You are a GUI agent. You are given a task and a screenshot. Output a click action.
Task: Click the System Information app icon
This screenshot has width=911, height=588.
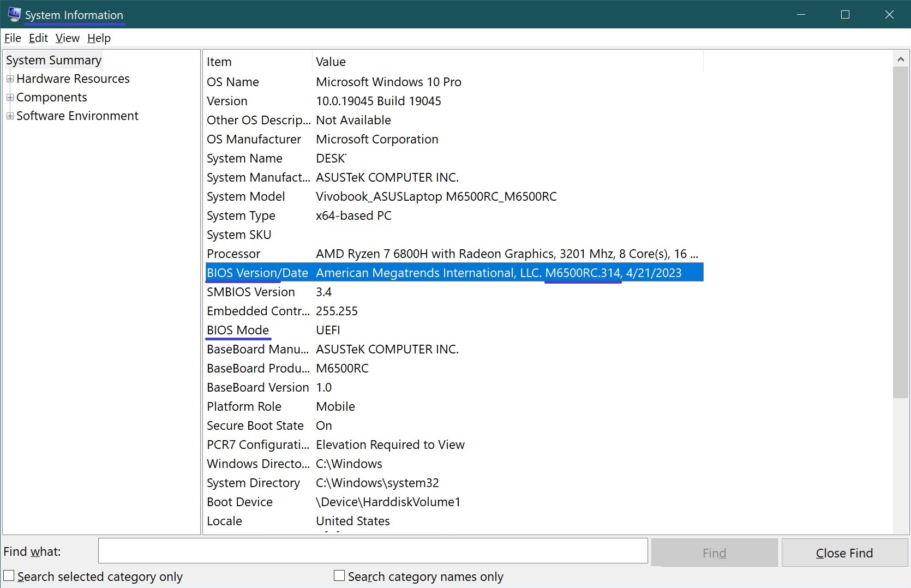point(14,14)
